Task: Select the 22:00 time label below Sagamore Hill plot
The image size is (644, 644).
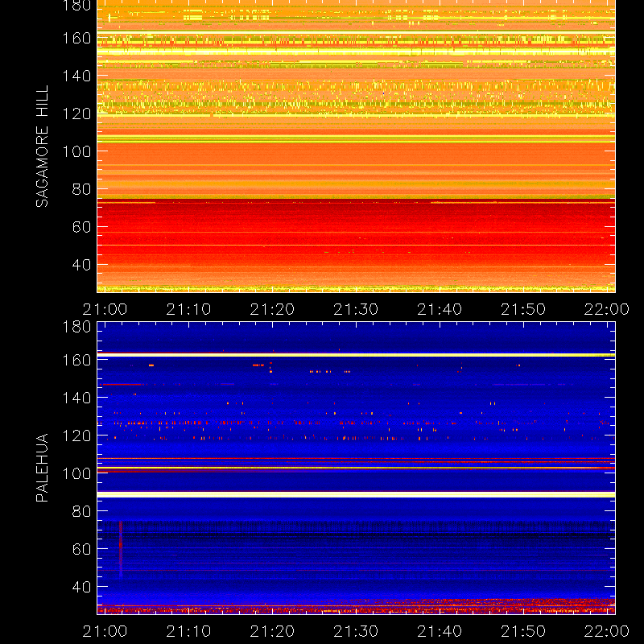Action: 607,309
